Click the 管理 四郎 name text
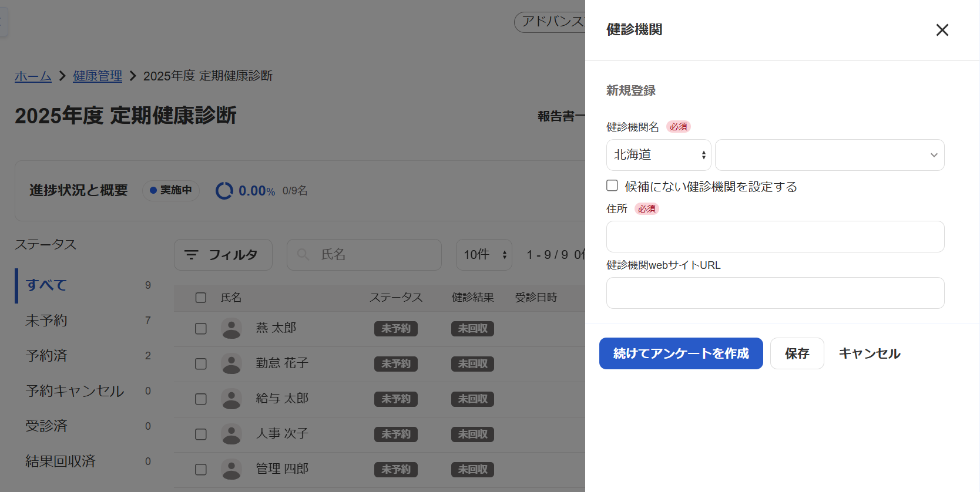This screenshot has width=980, height=492. click(282, 469)
